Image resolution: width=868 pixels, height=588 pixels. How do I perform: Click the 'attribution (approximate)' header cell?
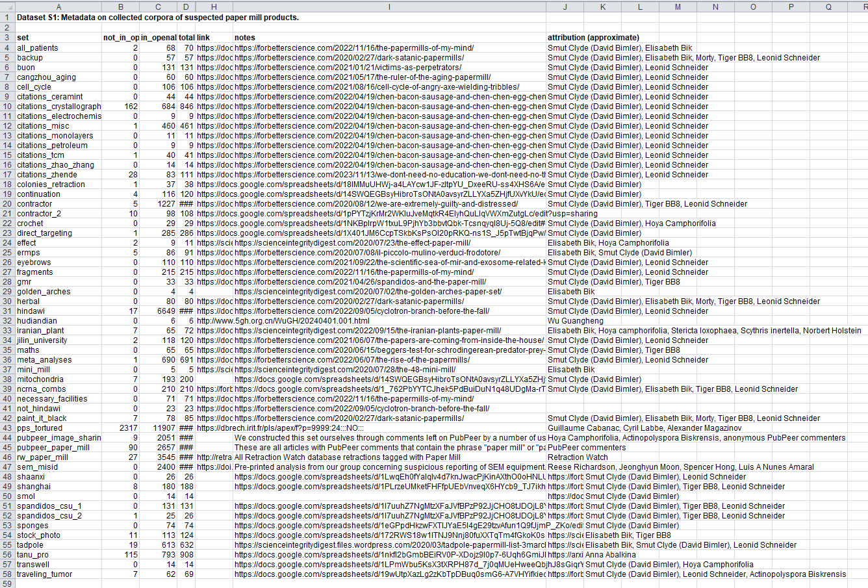[593, 38]
